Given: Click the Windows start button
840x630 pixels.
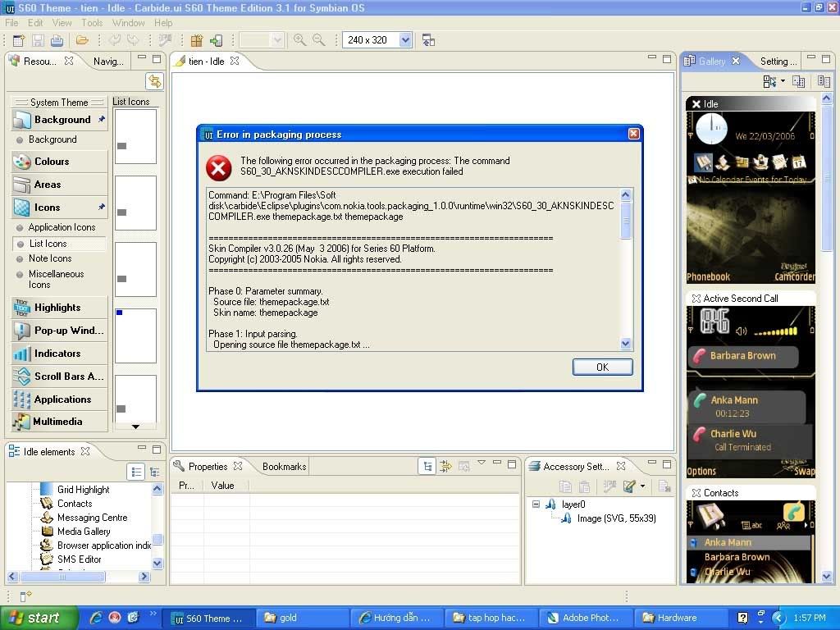Looking at the screenshot, I should 39,618.
